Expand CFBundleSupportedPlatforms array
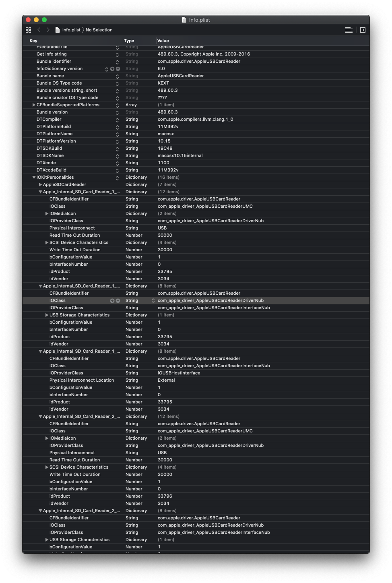 pos(34,105)
